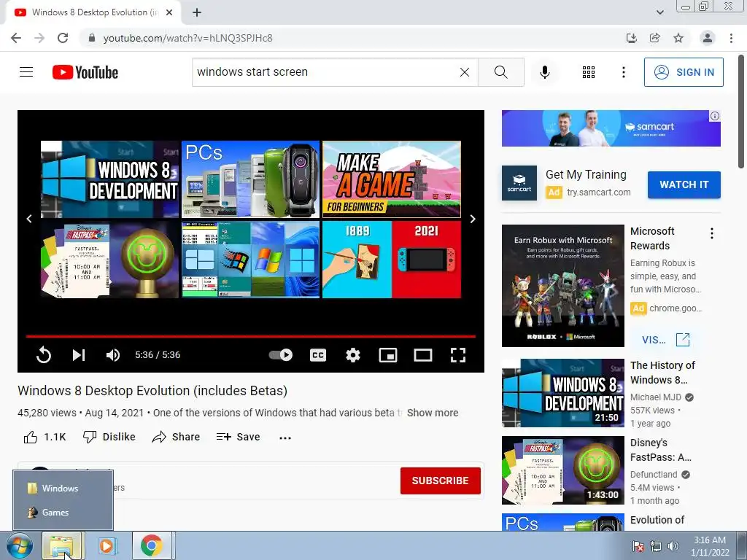
Task: Open Microsoft Rewards ad options menu
Action: coord(711,233)
